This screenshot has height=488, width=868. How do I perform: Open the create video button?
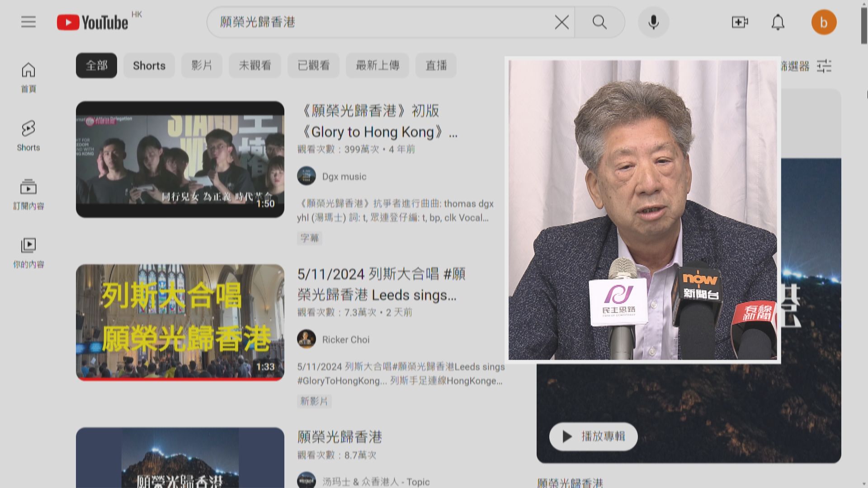pos(740,22)
